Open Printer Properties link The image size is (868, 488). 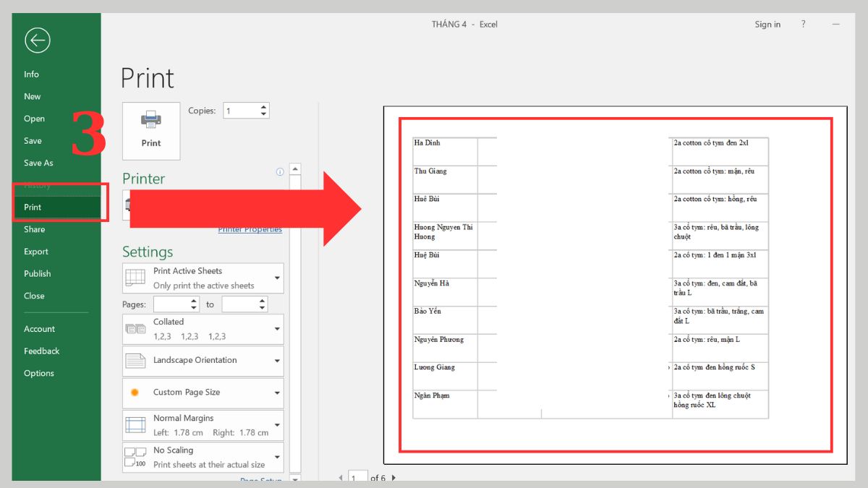pos(250,228)
